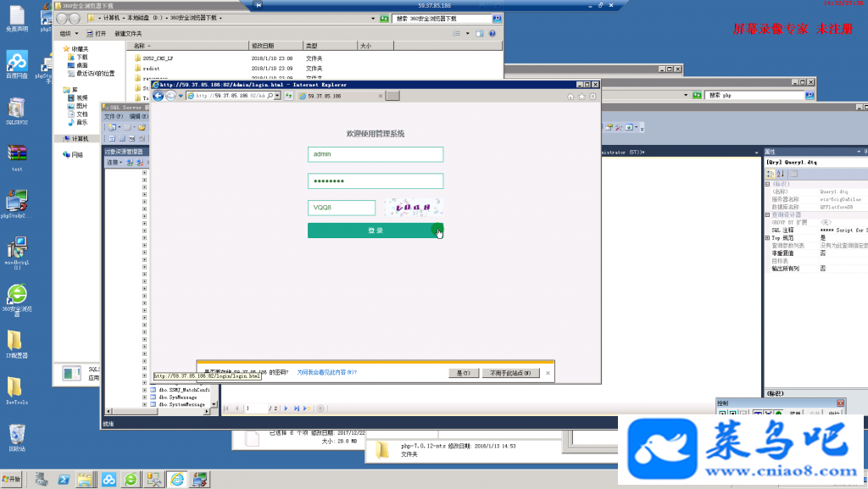
Task: Click the page number field in results pager
Action: point(256,408)
